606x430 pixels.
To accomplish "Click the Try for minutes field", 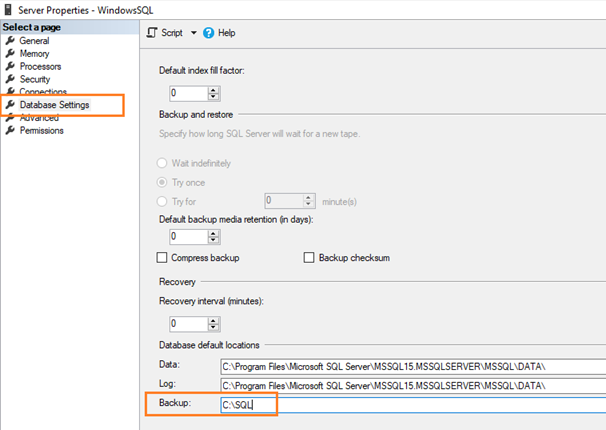I will (284, 201).
